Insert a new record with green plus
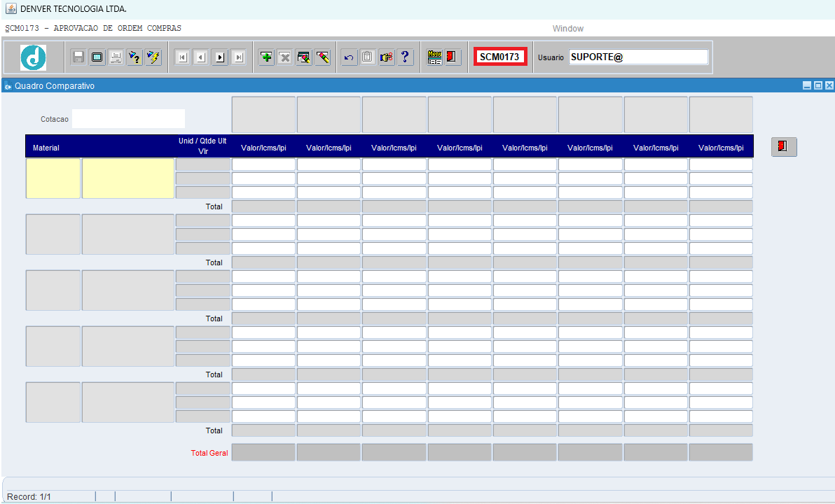This screenshot has height=504, width=835. click(266, 57)
